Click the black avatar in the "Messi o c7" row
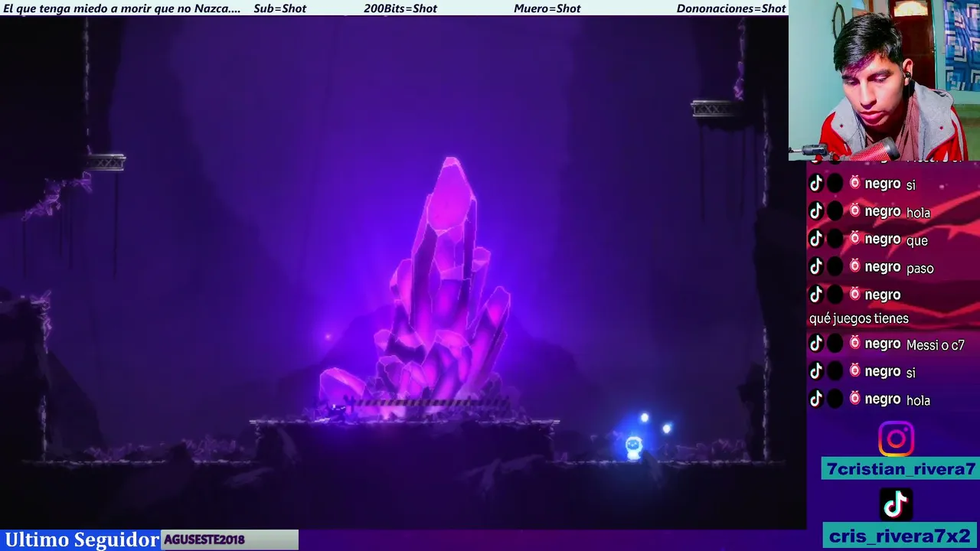The image size is (980, 551). (x=835, y=344)
